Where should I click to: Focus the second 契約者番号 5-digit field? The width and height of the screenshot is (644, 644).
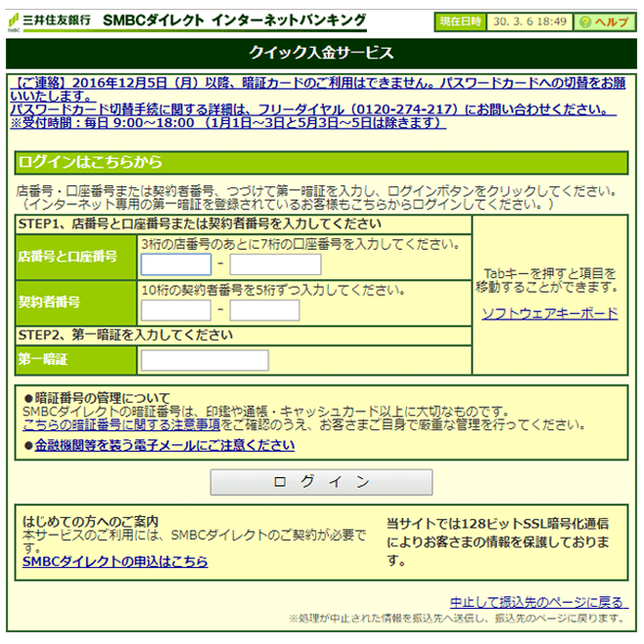point(264,310)
